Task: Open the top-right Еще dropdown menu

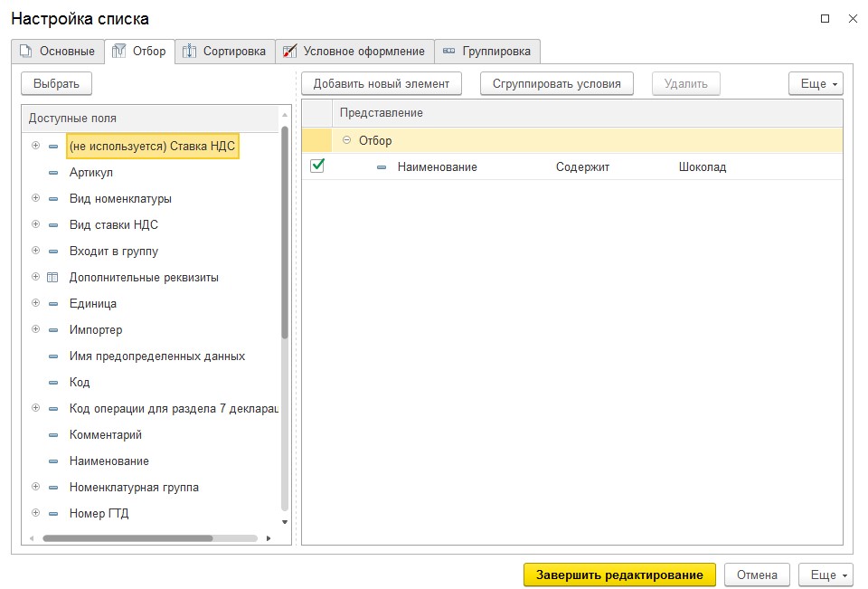Action: (x=815, y=84)
